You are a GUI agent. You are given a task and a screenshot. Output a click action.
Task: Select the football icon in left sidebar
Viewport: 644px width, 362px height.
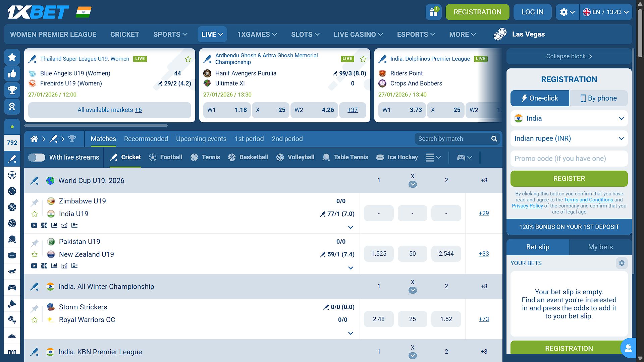coord(12,175)
